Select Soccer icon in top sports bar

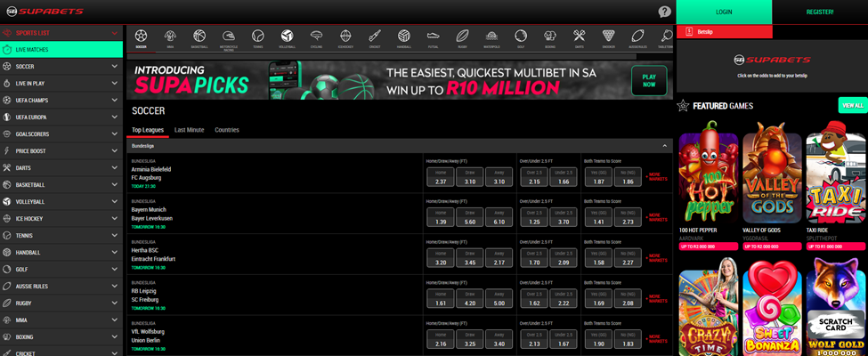tap(141, 36)
